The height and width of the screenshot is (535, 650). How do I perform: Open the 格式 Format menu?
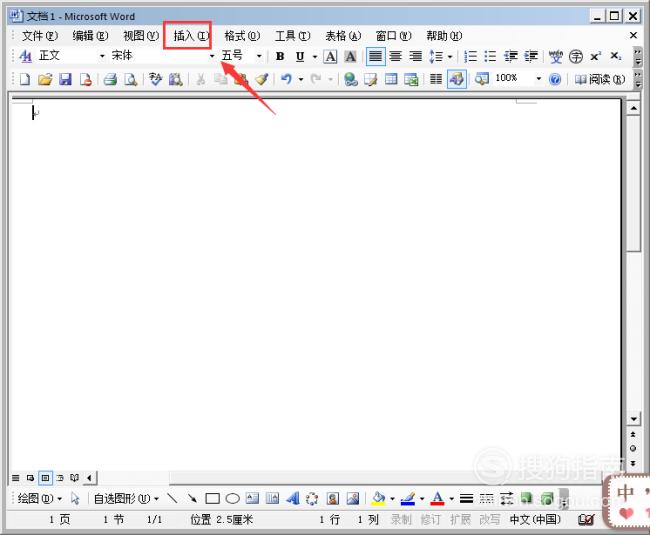(x=242, y=36)
